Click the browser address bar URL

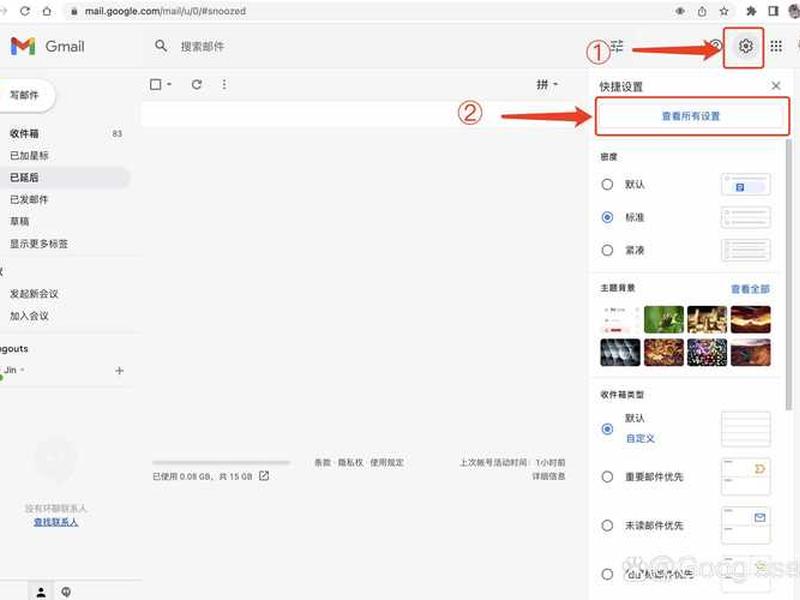[165, 11]
